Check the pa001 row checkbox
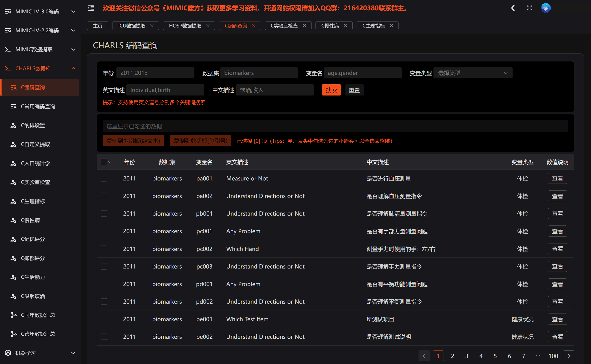The image size is (591, 364). tap(104, 178)
